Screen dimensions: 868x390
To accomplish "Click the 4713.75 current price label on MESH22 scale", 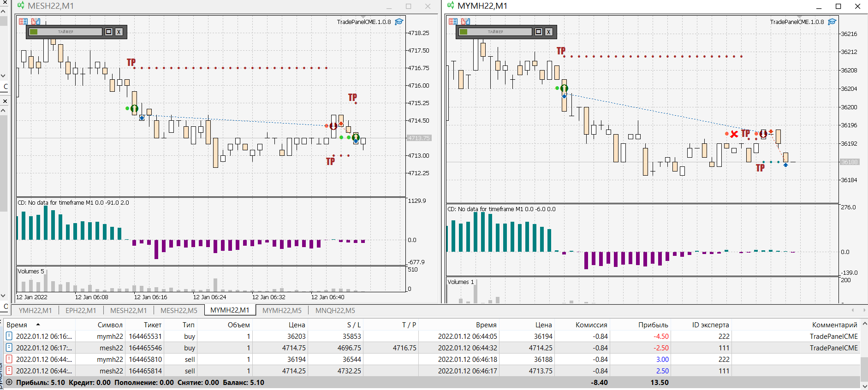I will (x=419, y=138).
